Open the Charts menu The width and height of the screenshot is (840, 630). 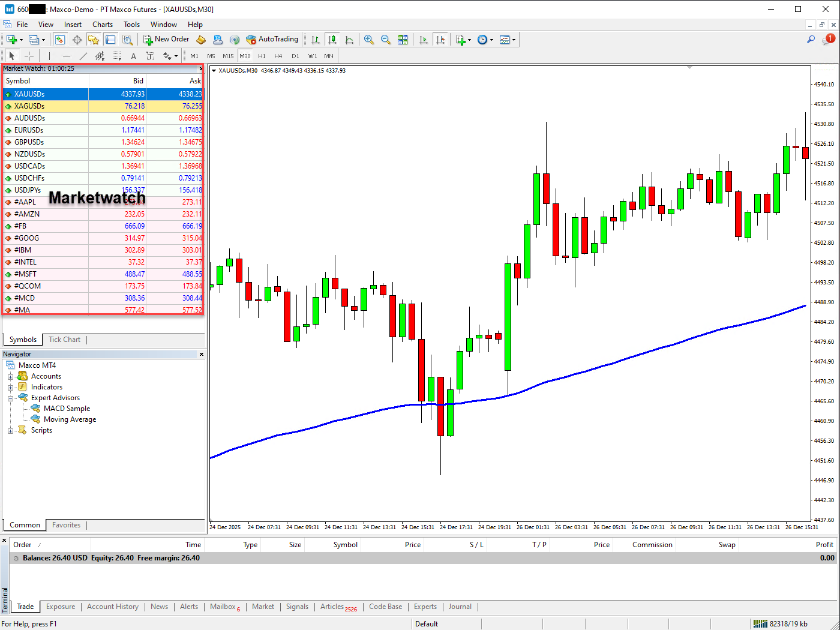click(102, 25)
